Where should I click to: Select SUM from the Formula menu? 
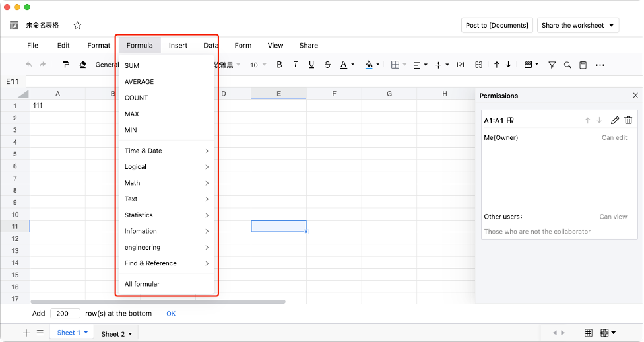132,65
